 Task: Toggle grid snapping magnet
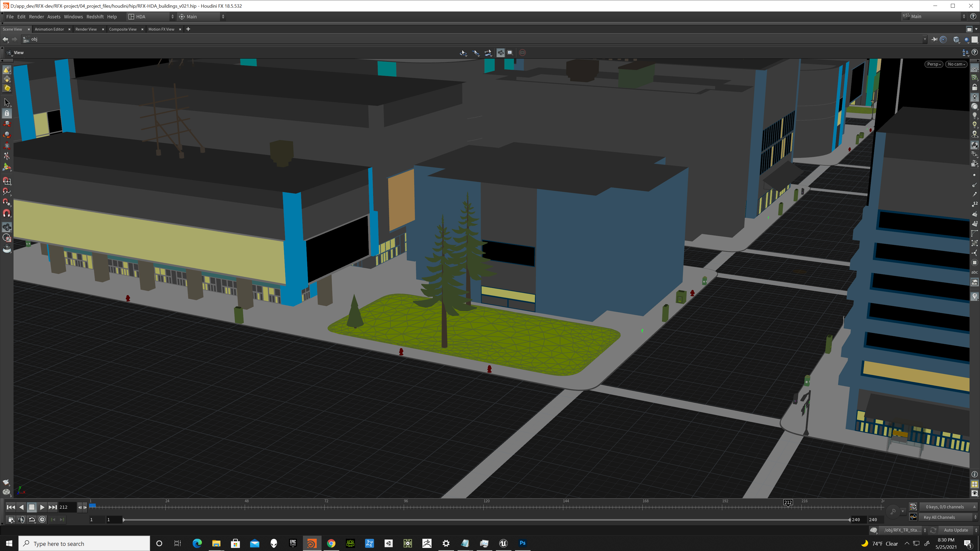(x=7, y=181)
